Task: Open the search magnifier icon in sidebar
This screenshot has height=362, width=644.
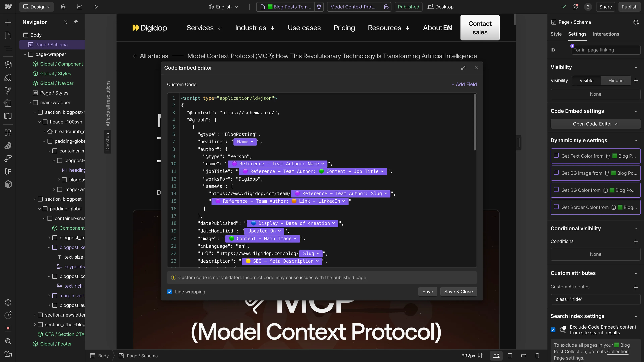Action: [8, 341]
